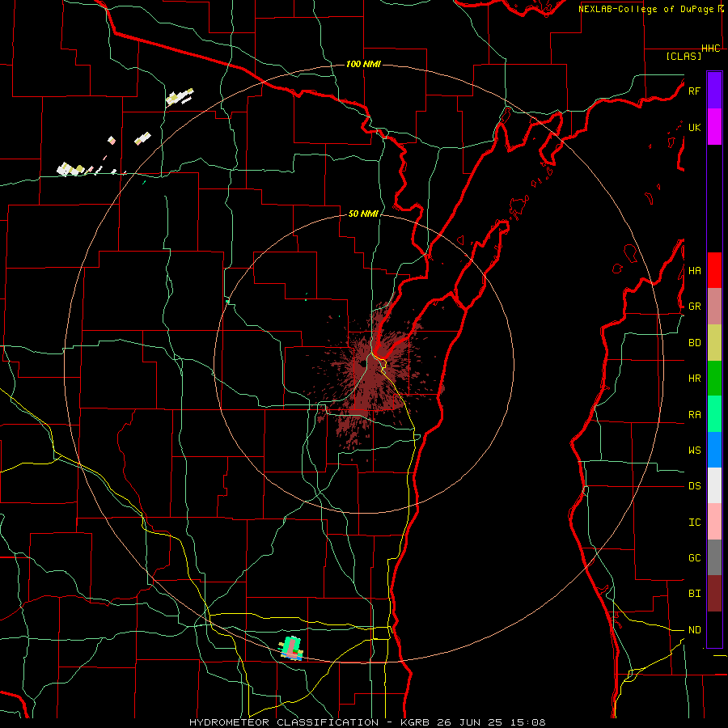Click the UK legend label

pyautogui.click(x=694, y=127)
